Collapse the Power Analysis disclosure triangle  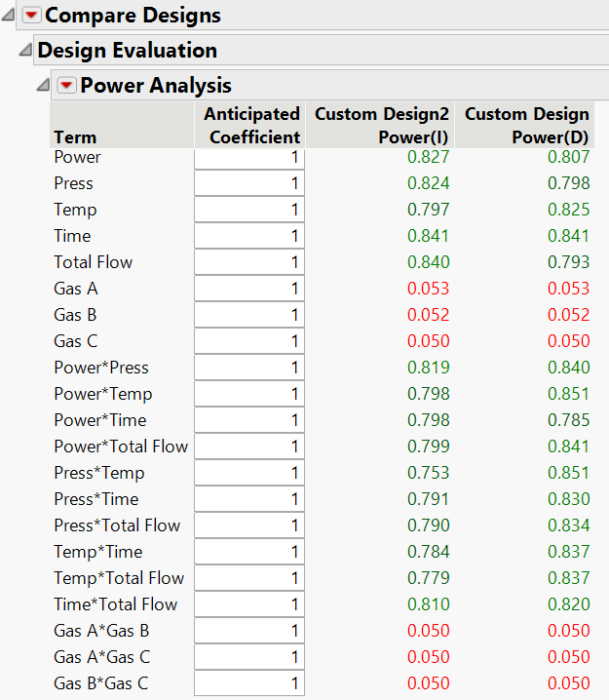tap(43, 85)
